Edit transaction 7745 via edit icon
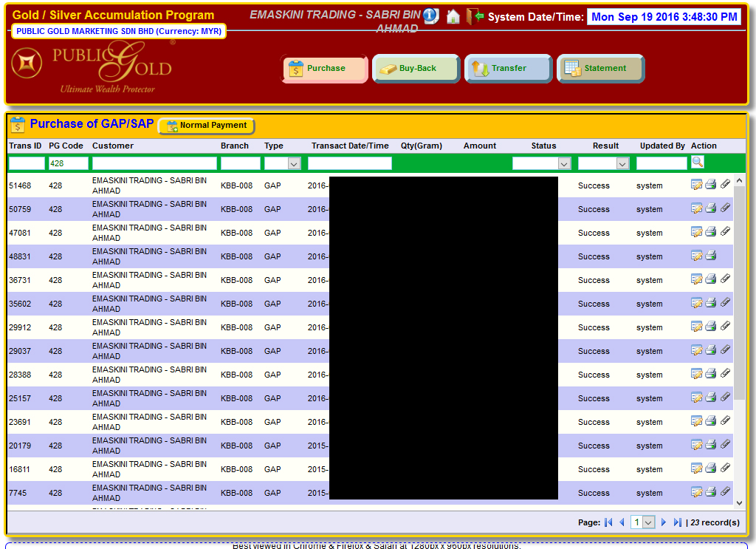Screen dimensions: 756x549 696,491
